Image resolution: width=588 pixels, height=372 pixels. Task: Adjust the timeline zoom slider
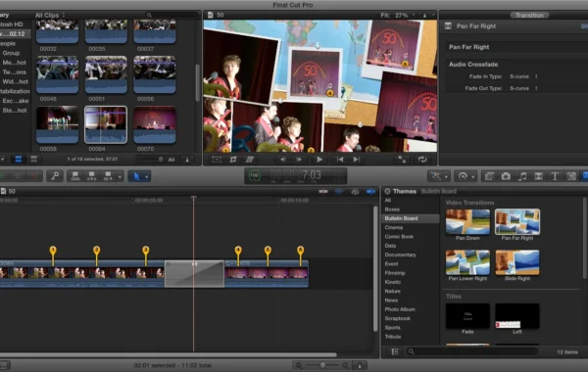(x=322, y=365)
